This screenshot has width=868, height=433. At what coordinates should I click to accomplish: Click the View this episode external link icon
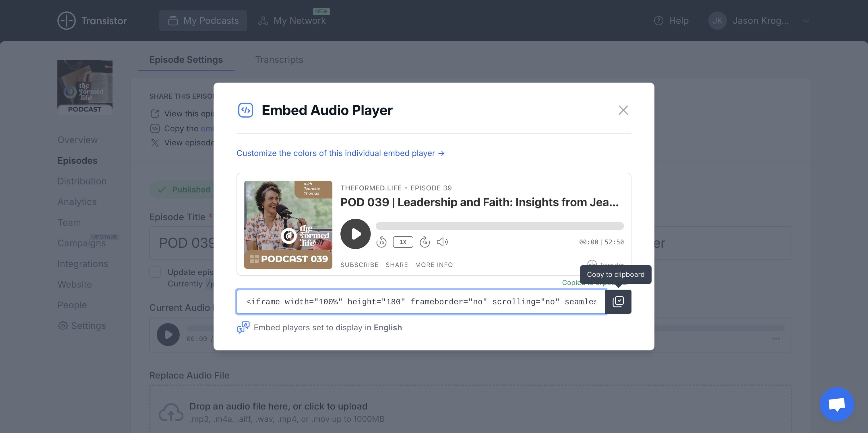tap(155, 114)
